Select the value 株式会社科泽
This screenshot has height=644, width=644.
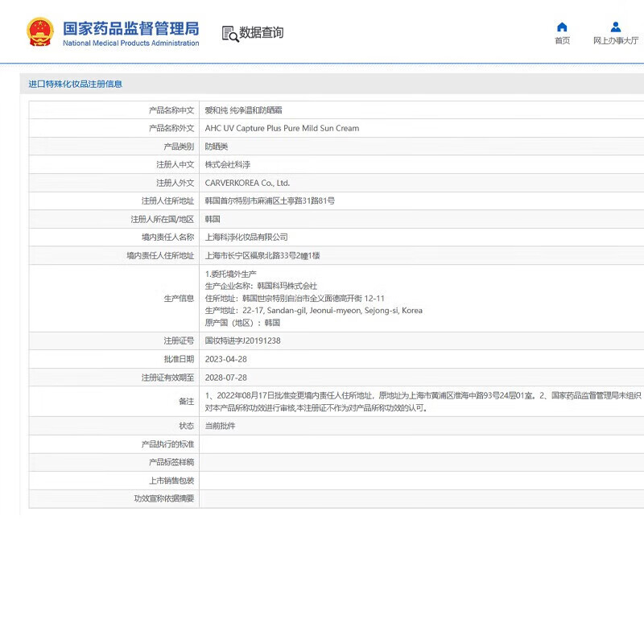228,165
